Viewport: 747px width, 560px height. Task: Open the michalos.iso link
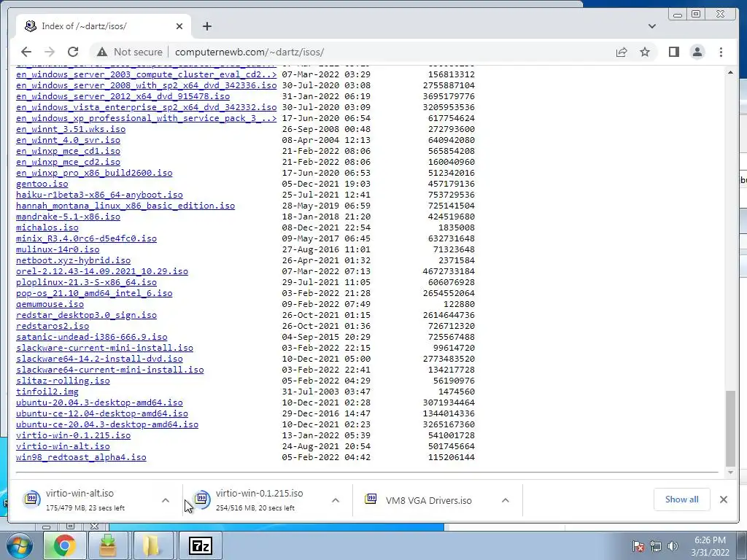tap(47, 227)
